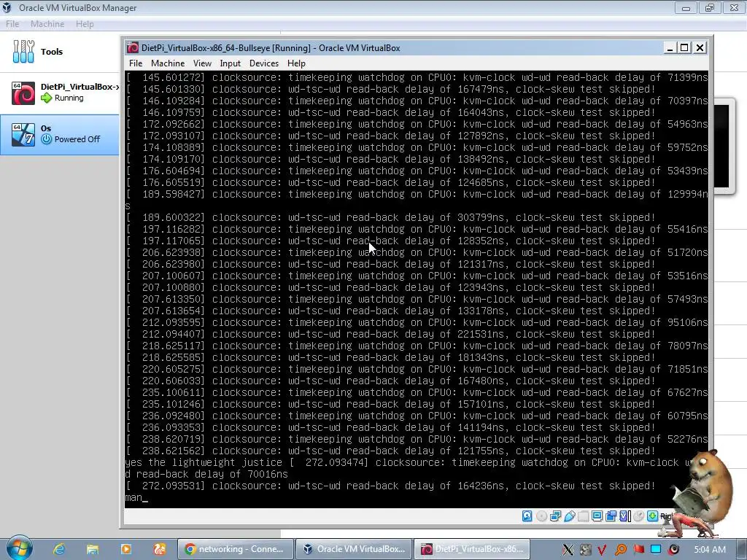Launch Internet Explorer from taskbar
747x560 pixels.
(59, 549)
